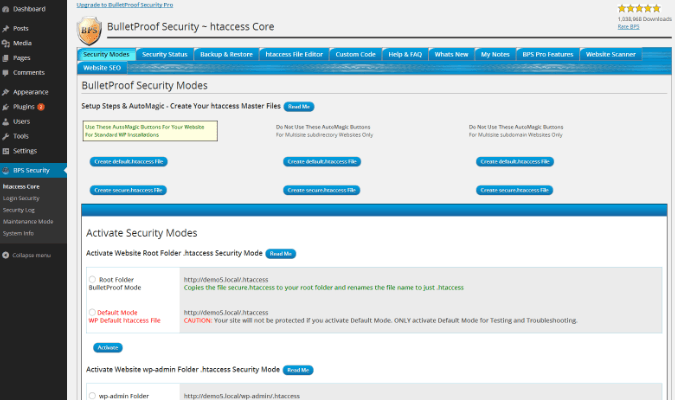This screenshot has height=400, width=675.
Task: Click the BPS shield logo
Action: point(90,31)
